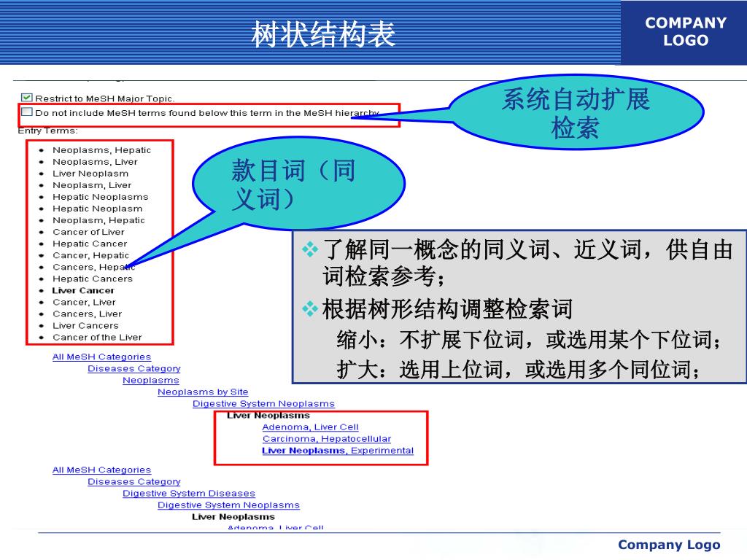
Task: Click the slide title 树状结构表
Action: (x=323, y=34)
